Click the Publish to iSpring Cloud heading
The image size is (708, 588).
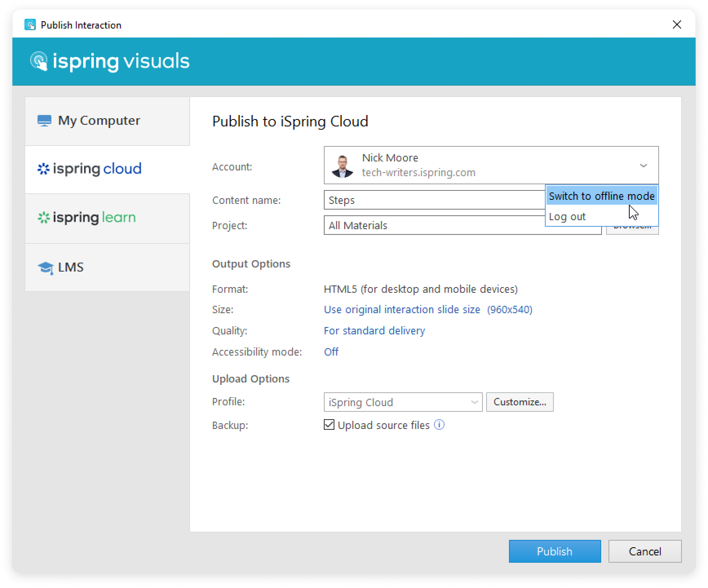coord(290,122)
